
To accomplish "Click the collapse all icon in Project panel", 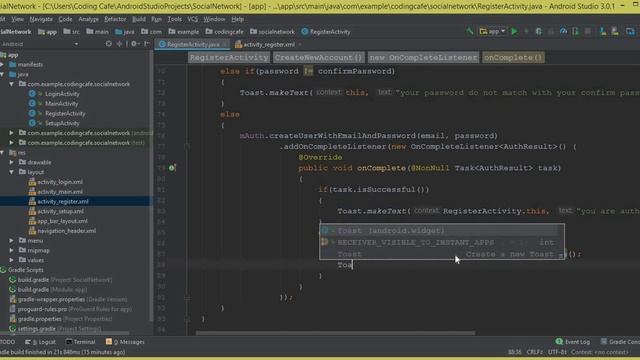I will [x=119, y=44].
